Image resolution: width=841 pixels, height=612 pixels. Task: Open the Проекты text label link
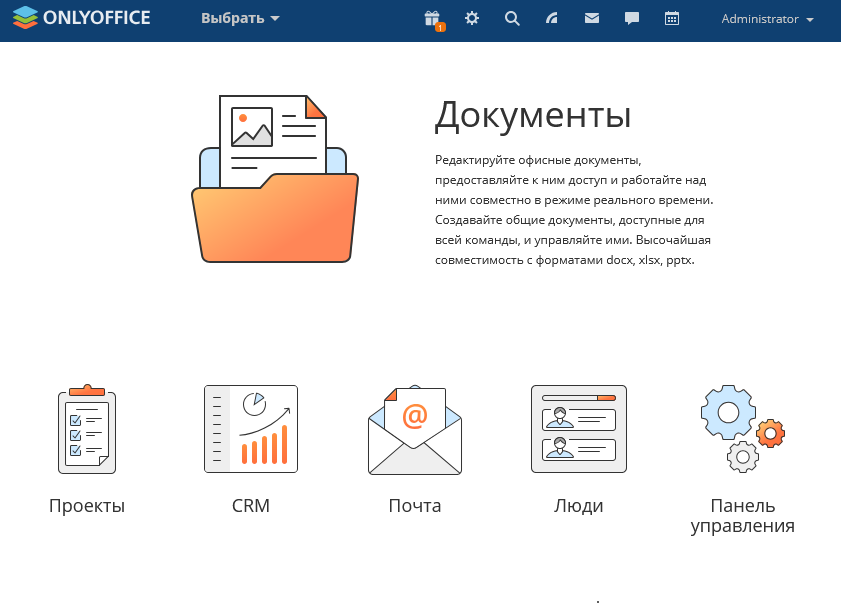87,506
